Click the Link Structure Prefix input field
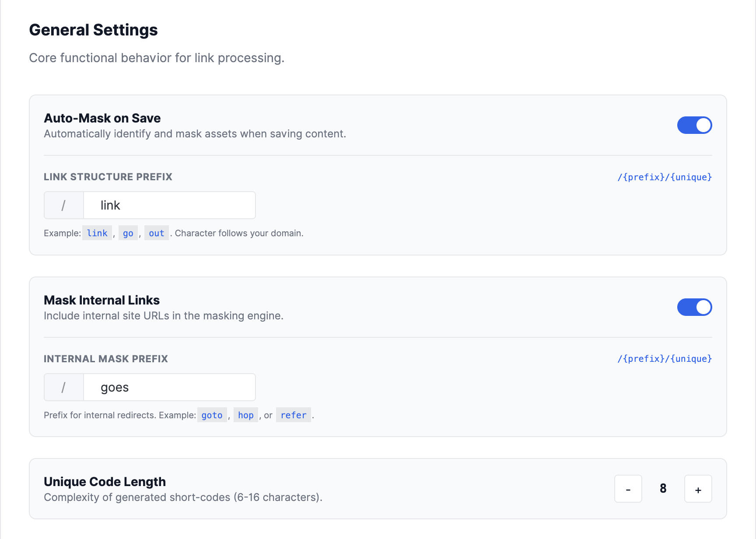Viewport: 756px width, 539px height. click(169, 205)
